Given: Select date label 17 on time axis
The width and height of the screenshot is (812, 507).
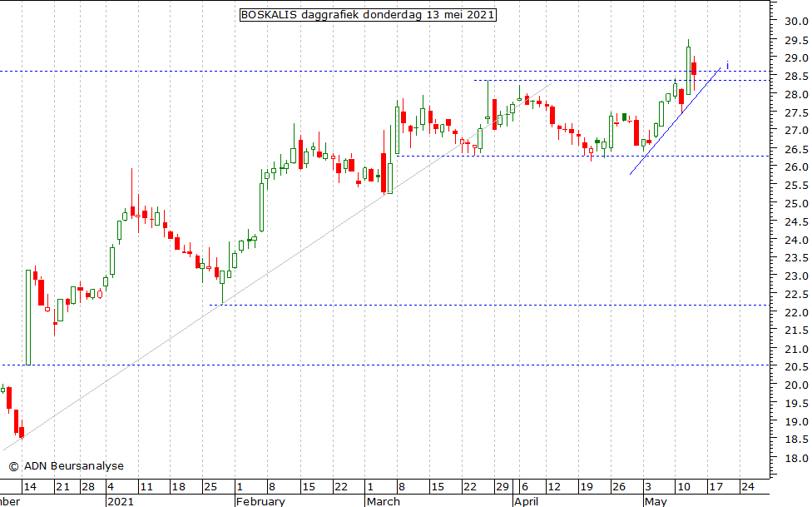Looking at the screenshot, I should (715, 487).
